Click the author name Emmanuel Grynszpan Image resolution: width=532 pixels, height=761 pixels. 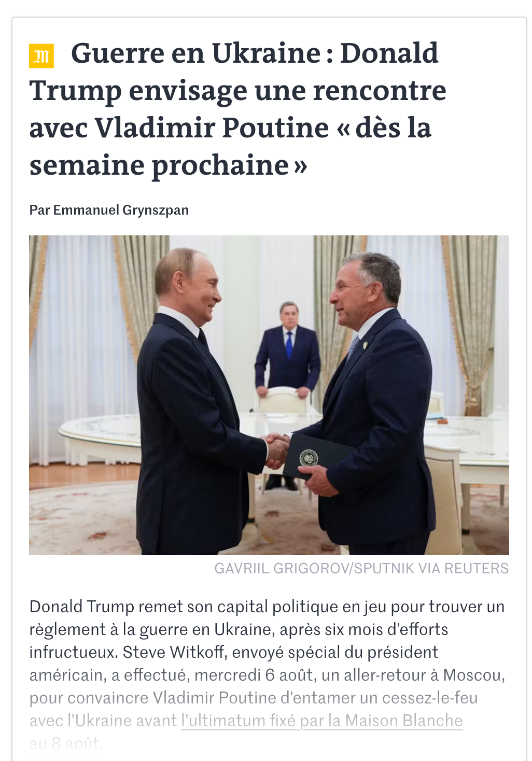(x=121, y=210)
